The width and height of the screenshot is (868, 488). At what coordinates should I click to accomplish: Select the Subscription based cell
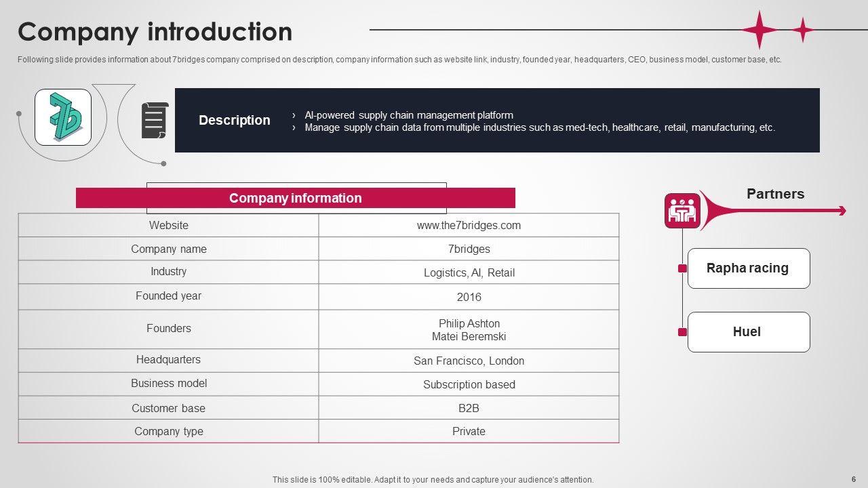tap(469, 384)
